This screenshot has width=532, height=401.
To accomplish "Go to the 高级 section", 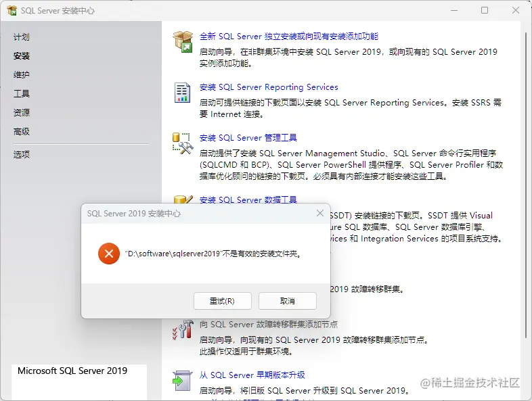I will click(x=22, y=131).
